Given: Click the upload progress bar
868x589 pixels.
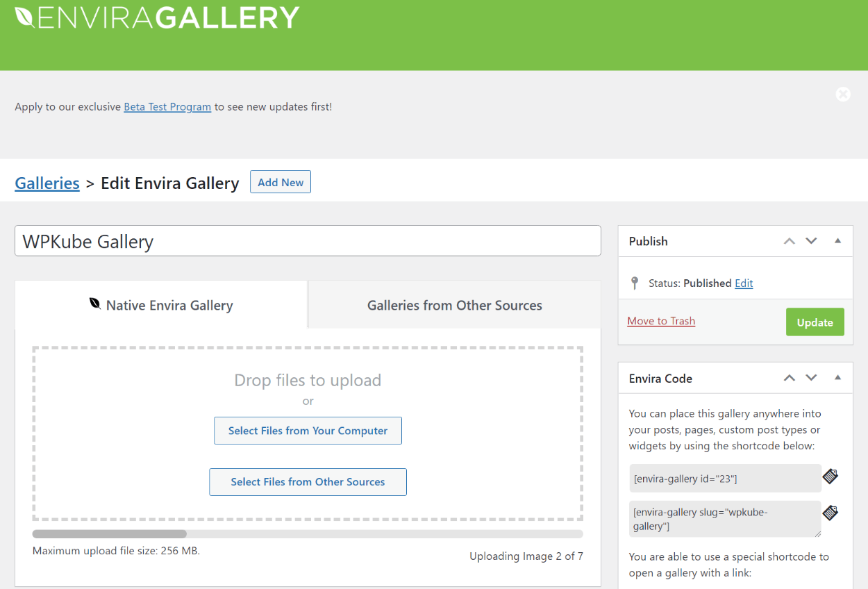Looking at the screenshot, I should (x=308, y=534).
